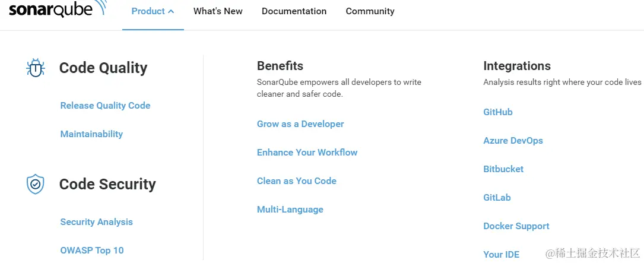Click the Code Quality heading
This screenshot has width=644, height=263.
(103, 68)
